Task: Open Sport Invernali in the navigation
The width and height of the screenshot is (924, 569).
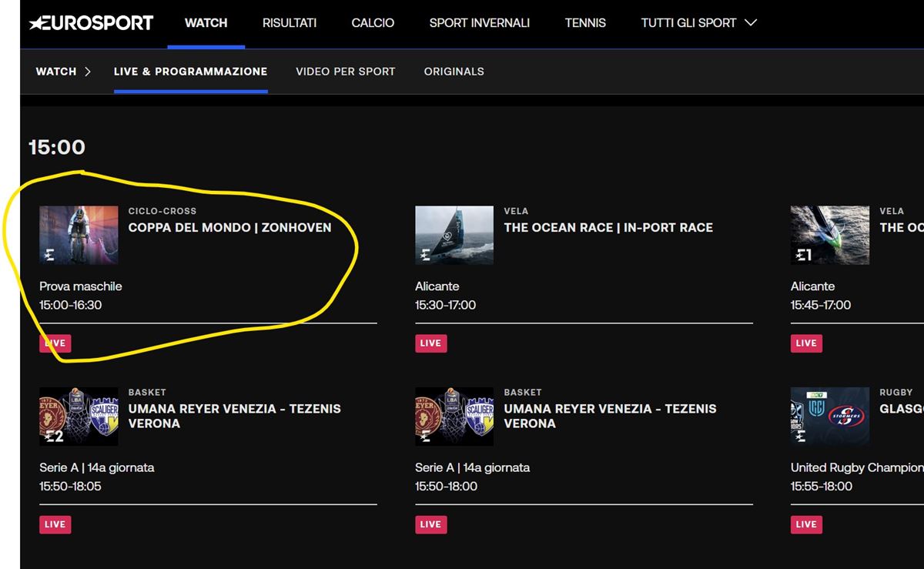Action: 480,23
